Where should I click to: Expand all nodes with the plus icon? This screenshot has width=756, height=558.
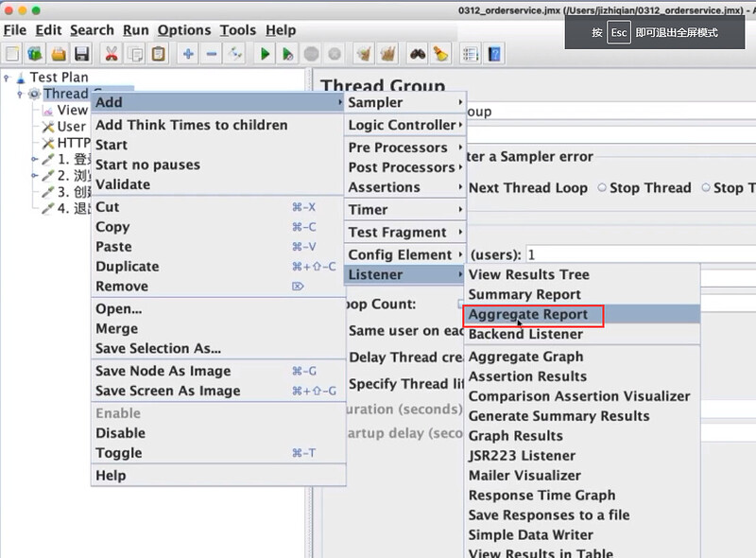pyautogui.click(x=188, y=54)
